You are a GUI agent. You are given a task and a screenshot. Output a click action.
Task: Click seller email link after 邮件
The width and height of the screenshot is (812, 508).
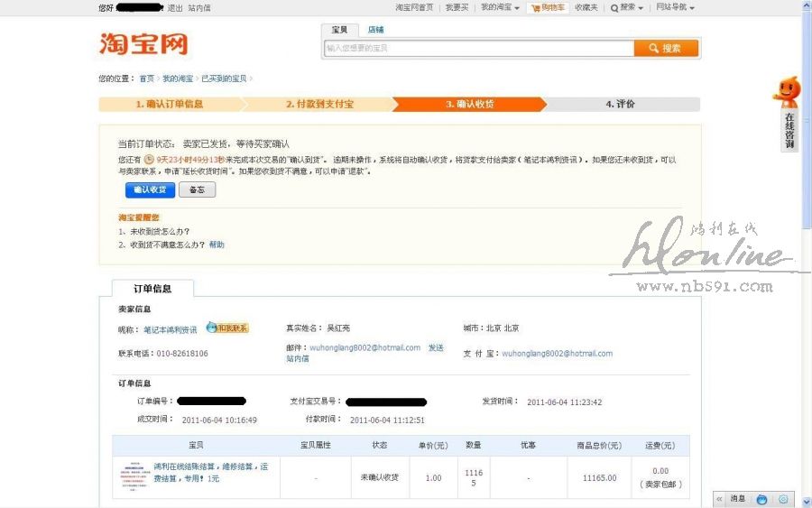(365, 348)
